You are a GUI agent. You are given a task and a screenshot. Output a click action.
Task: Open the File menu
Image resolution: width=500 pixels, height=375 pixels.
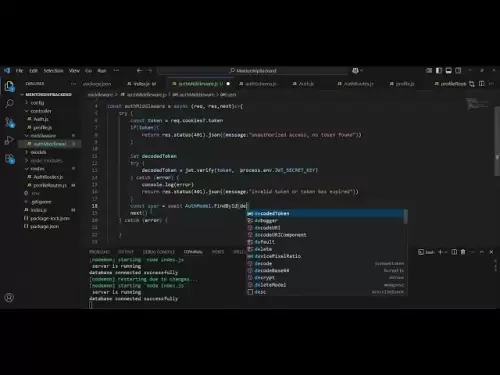tap(19, 71)
